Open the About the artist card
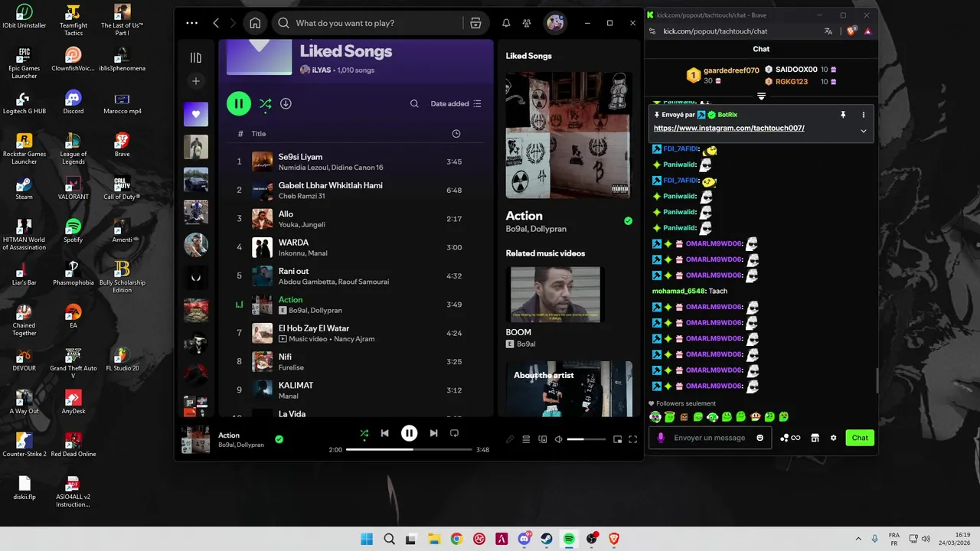Screen dimensions: 980x551 (x=569, y=389)
